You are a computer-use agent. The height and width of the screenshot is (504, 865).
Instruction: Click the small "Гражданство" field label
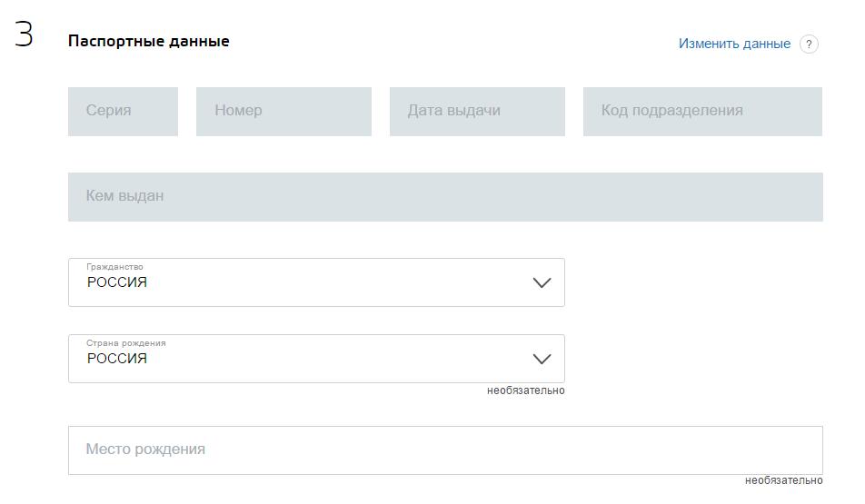[114, 267]
